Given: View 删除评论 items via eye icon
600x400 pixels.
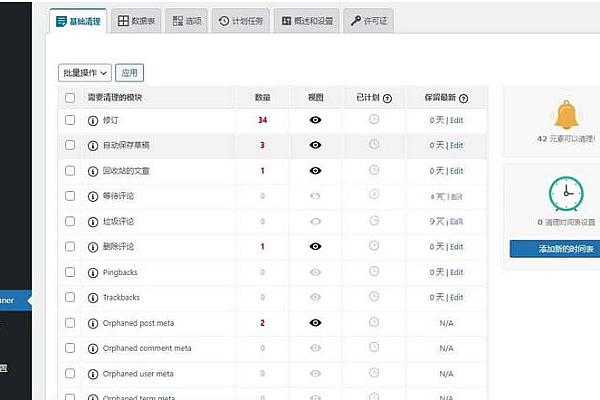Looking at the screenshot, I should click(x=315, y=247).
